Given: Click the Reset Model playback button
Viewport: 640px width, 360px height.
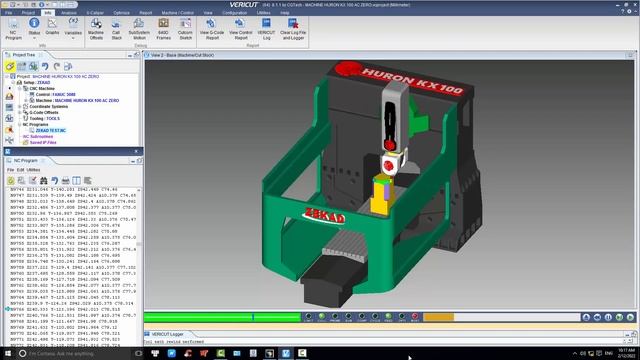Looking at the screenshot, I should pyautogui.click(x=586, y=317).
